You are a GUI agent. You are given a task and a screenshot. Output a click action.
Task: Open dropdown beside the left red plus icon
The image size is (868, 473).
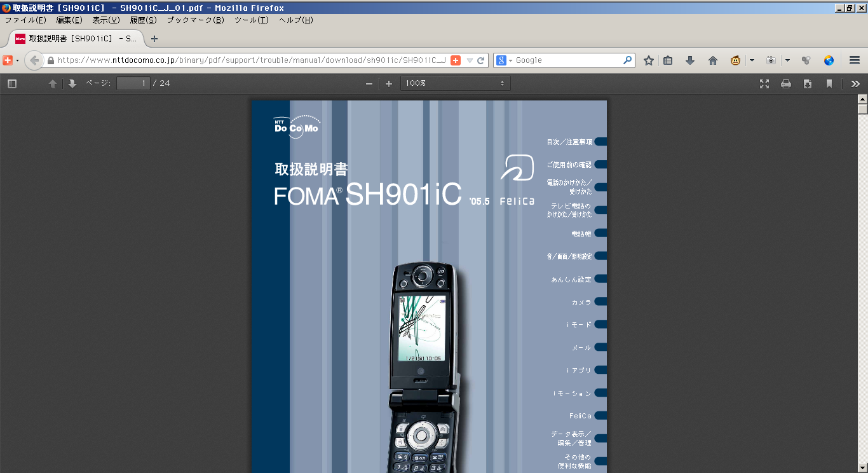(17, 60)
